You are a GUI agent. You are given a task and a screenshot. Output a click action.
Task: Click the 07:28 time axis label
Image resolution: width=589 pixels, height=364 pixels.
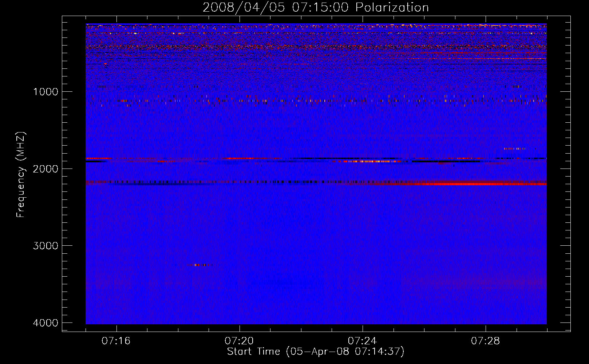[485, 341]
